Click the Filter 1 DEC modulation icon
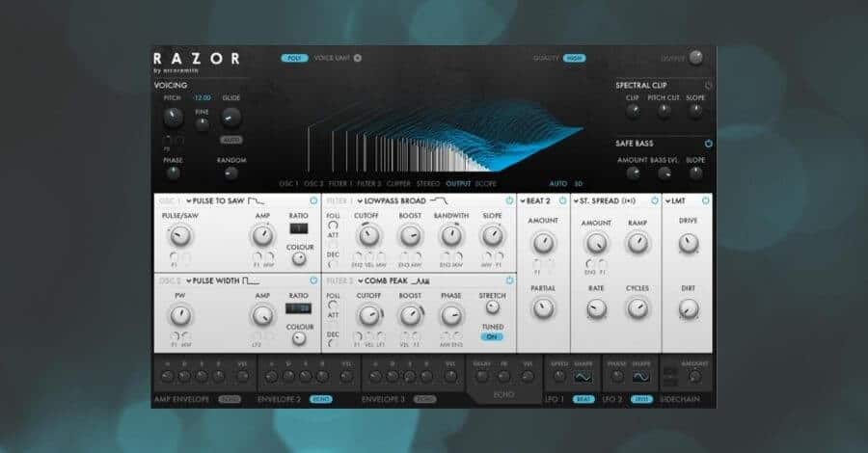 pos(333,264)
